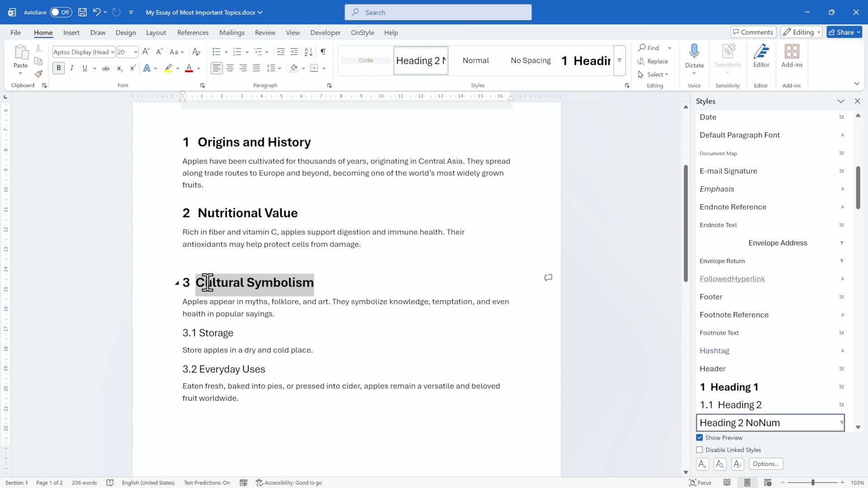The width and height of the screenshot is (868, 488).
Task: Collapse the Cultural Symbolism heading section
Action: [177, 283]
